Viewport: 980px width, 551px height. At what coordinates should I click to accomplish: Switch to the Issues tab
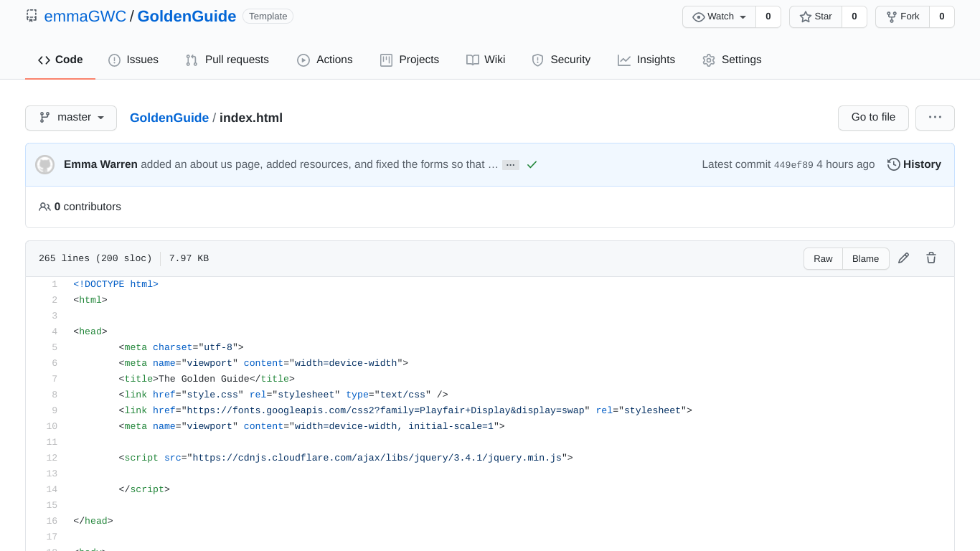click(x=133, y=60)
